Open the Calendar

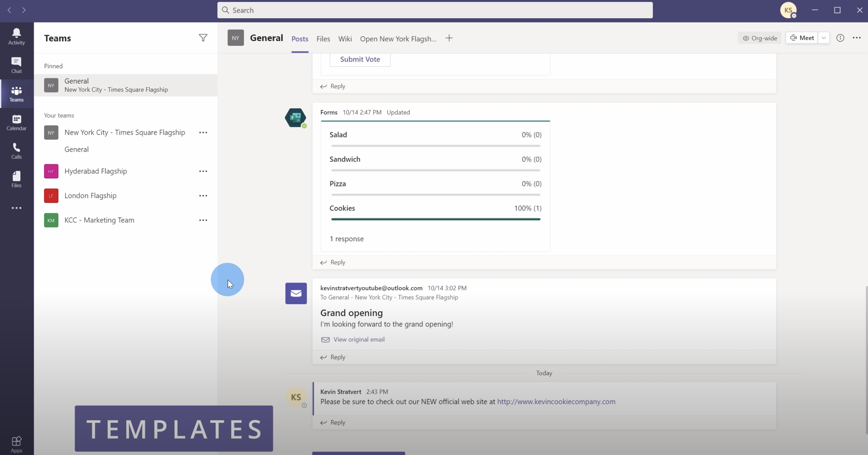coord(16,122)
